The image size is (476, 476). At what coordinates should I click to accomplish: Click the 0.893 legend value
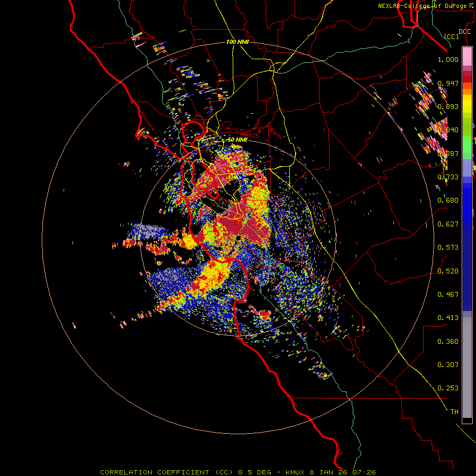[x=448, y=106]
